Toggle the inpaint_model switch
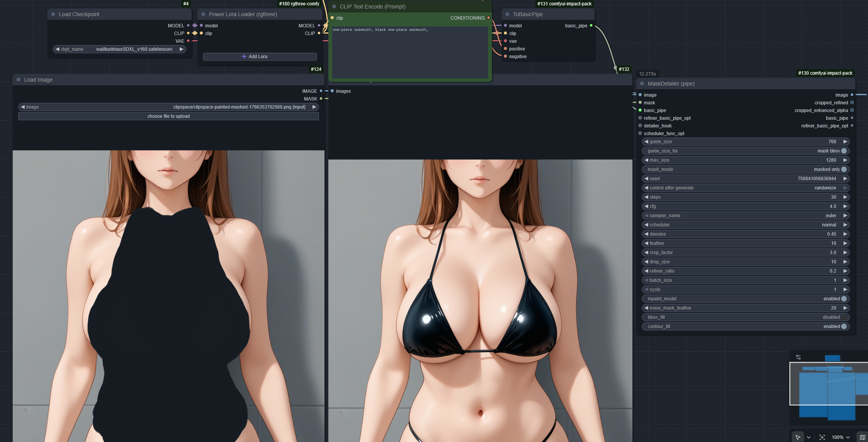This screenshot has height=442, width=868. coord(844,299)
